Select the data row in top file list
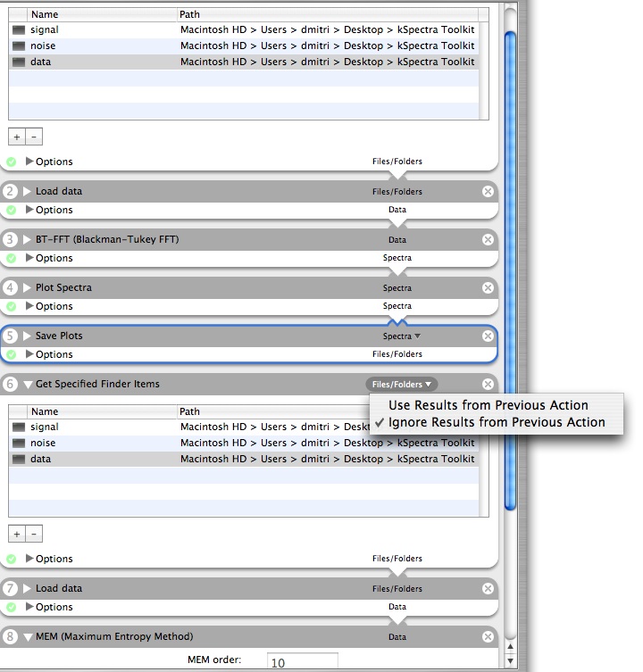643x672 pixels. point(244,62)
